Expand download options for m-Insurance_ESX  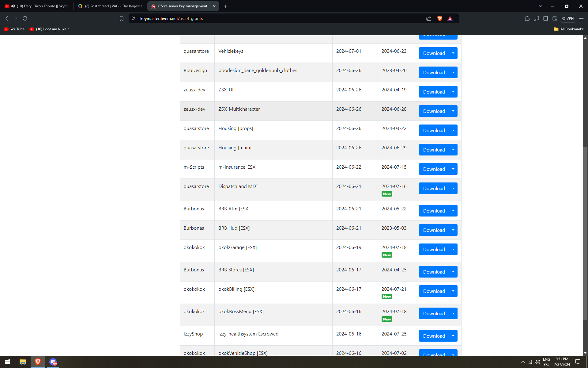coord(453,169)
